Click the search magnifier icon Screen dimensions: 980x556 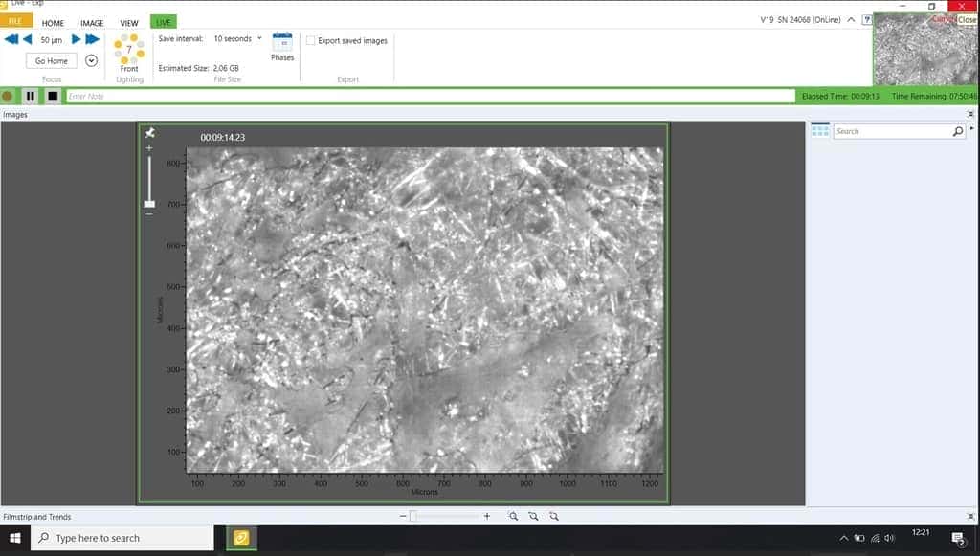[958, 131]
